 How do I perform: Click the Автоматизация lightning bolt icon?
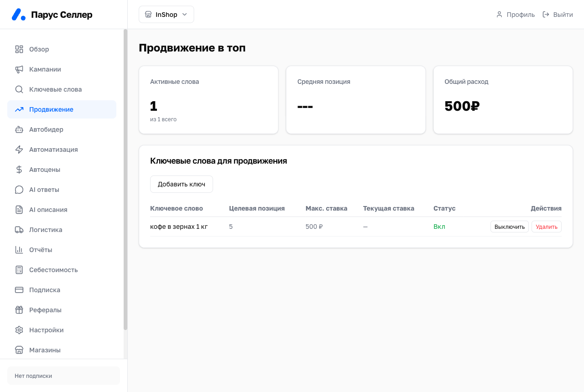[19, 150]
